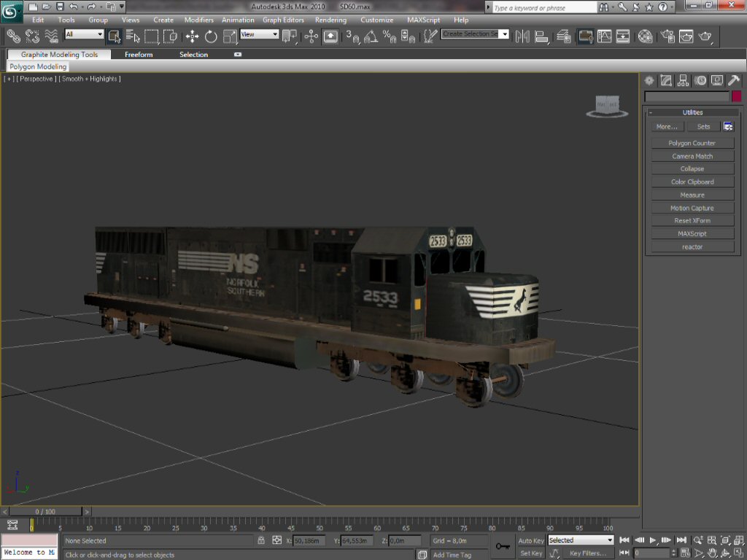Screen dimensions: 747x560
Task: Click the Measure utility button
Action: [x=692, y=195]
